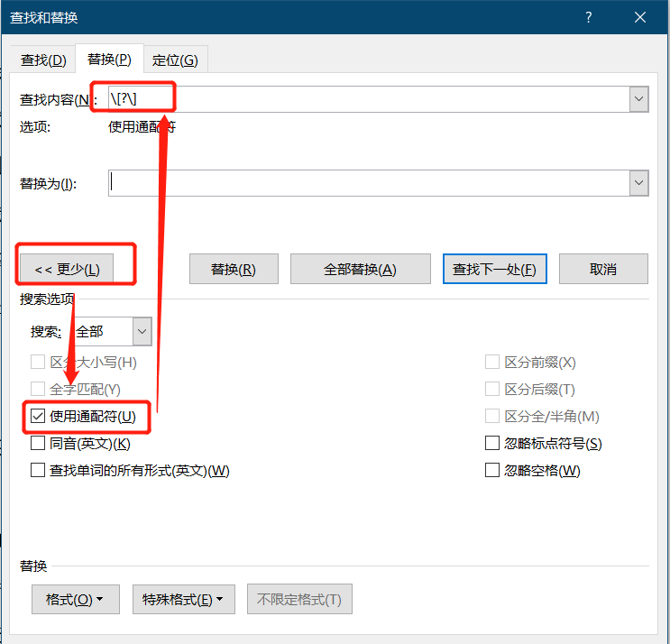Open the 特殊格式(E) dropdown menu
Viewport: 670px width, 644px height.
[x=184, y=600]
